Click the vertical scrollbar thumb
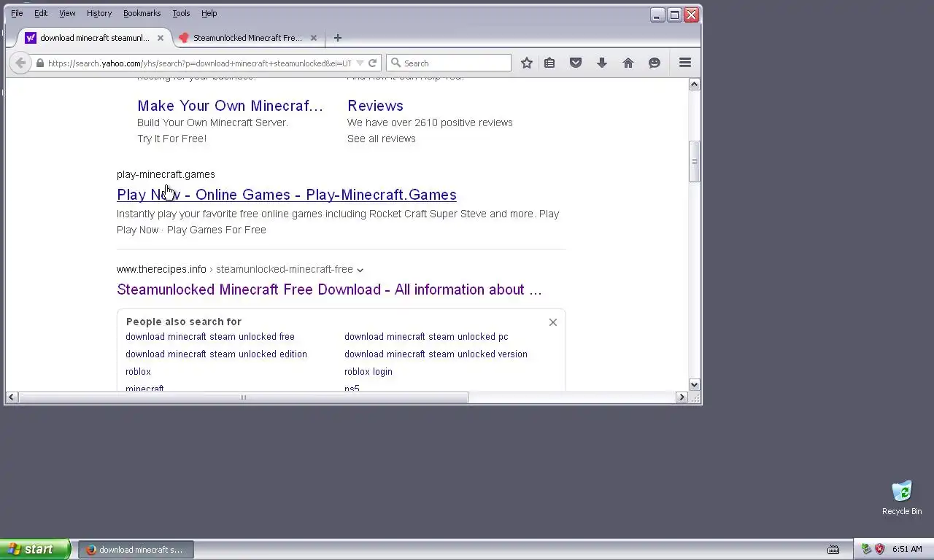 point(694,161)
